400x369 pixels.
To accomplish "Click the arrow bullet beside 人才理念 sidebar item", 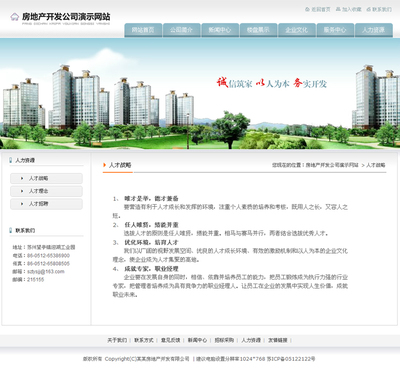I will click(x=22, y=191).
